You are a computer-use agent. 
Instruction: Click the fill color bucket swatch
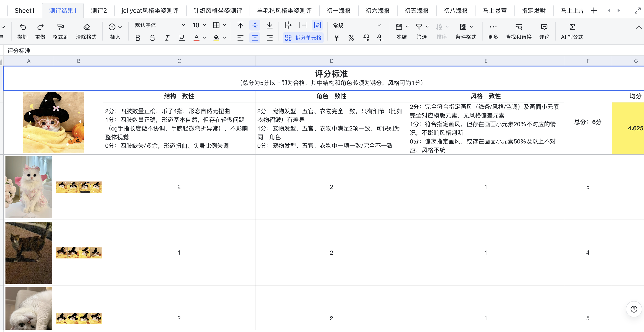(216, 38)
